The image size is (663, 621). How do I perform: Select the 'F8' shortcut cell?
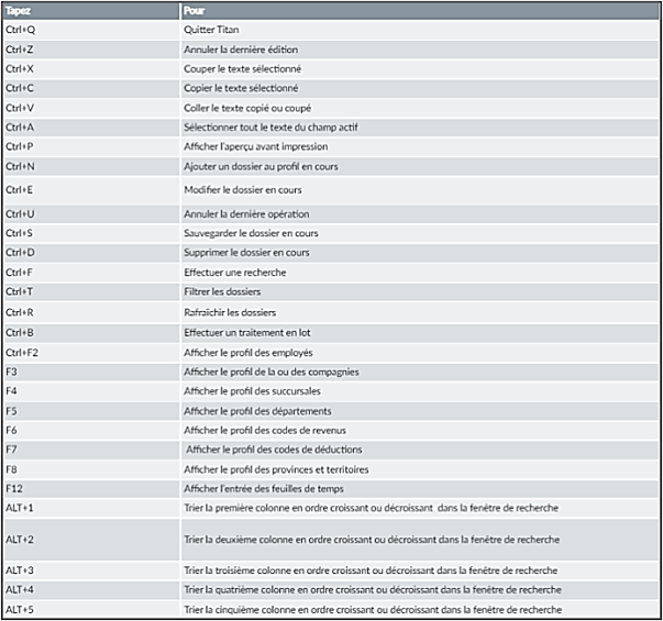pyautogui.click(x=91, y=470)
